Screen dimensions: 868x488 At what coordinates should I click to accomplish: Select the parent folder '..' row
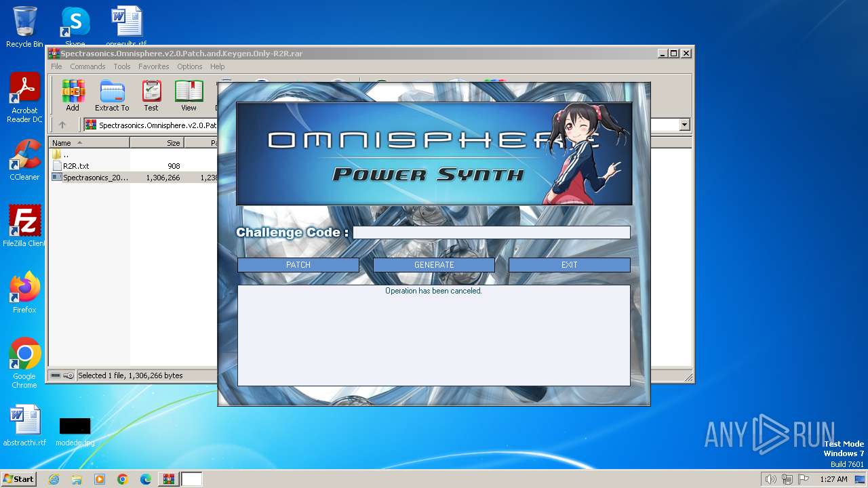point(133,155)
